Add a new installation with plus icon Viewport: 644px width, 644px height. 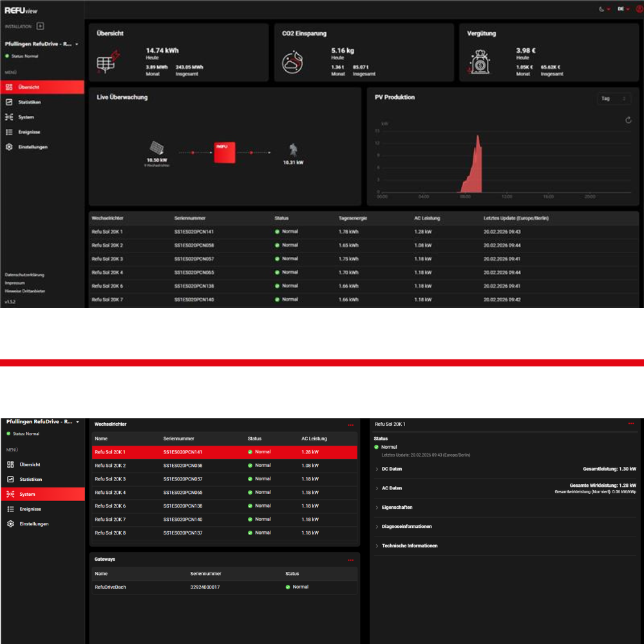click(x=40, y=26)
